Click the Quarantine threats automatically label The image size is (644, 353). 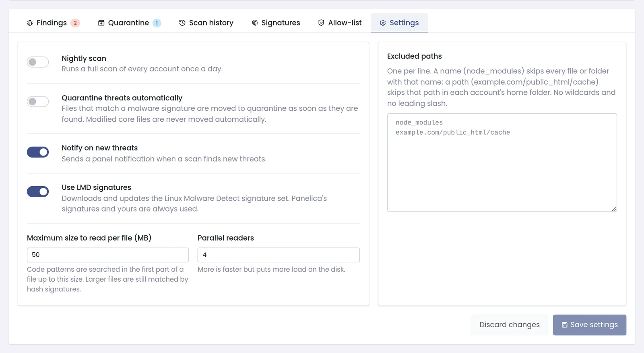(x=122, y=98)
